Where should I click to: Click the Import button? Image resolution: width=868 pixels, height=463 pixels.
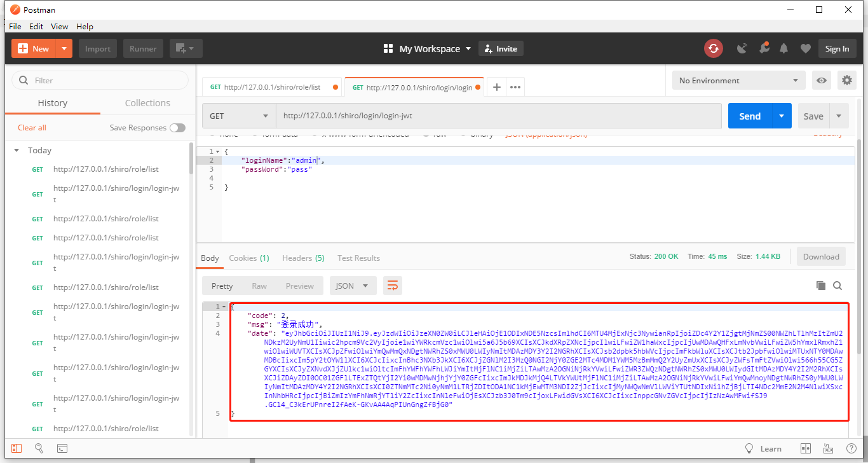[x=98, y=49]
